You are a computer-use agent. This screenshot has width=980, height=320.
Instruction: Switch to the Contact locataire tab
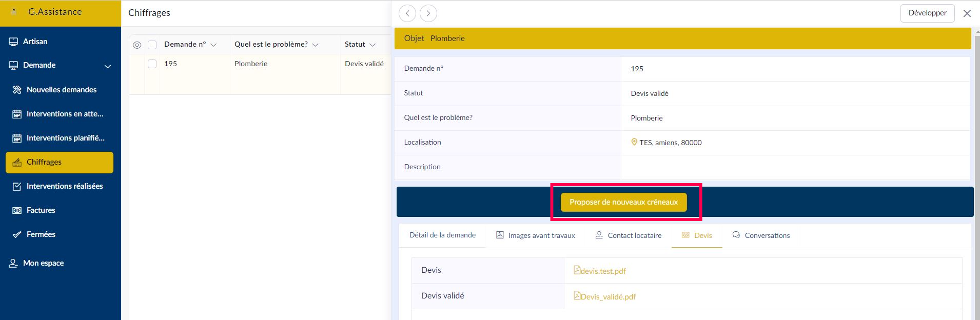tap(629, 235)
